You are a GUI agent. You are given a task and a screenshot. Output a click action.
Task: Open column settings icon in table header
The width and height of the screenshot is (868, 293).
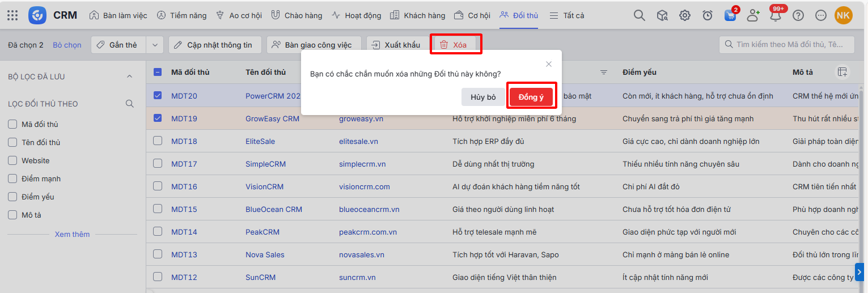pyautogui.click(x=842, y=72)
